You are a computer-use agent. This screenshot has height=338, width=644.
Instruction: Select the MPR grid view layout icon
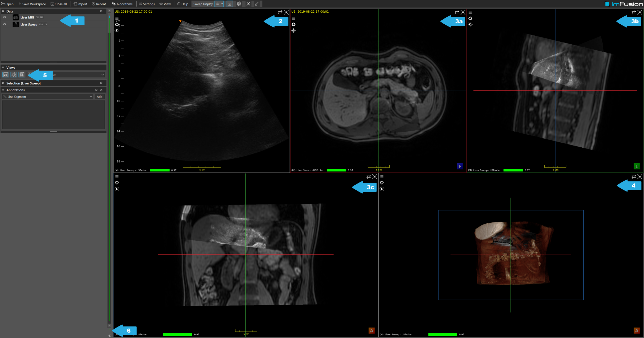point(14,74)
